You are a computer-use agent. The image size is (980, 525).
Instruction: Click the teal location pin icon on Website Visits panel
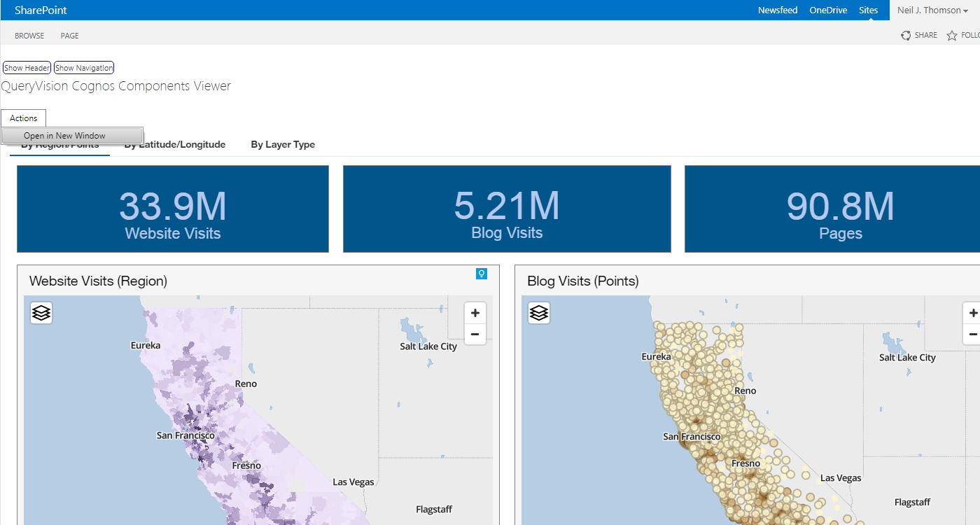tap(481, 274)
